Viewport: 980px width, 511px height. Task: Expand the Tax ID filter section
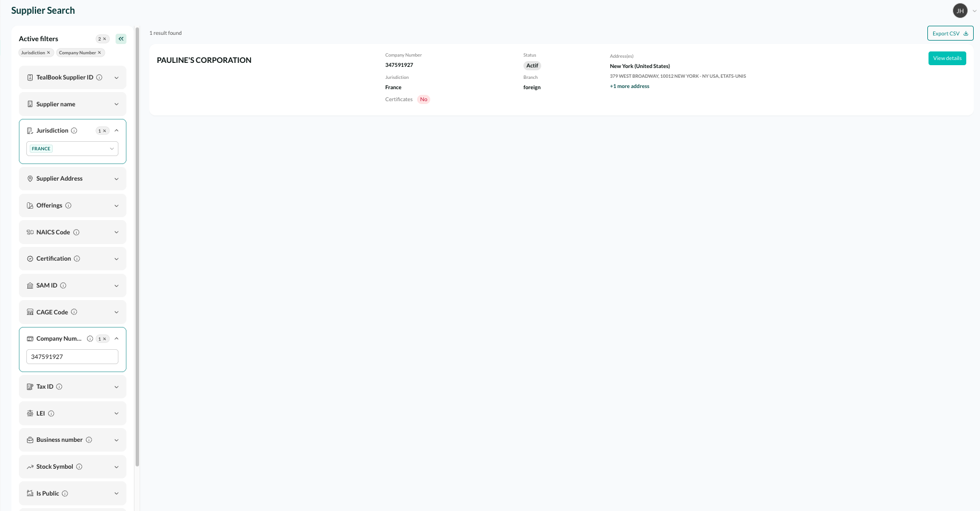coord(73,387)
